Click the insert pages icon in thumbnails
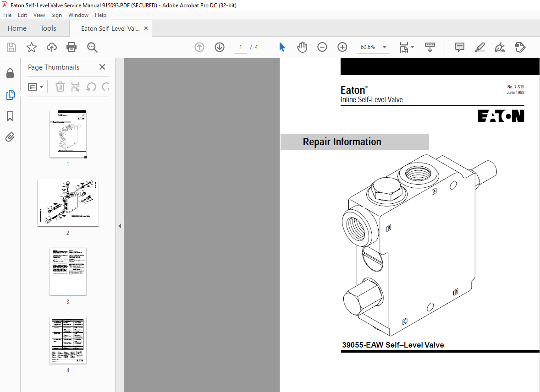This screenshot has width=540, height=392. pos(76,87)
